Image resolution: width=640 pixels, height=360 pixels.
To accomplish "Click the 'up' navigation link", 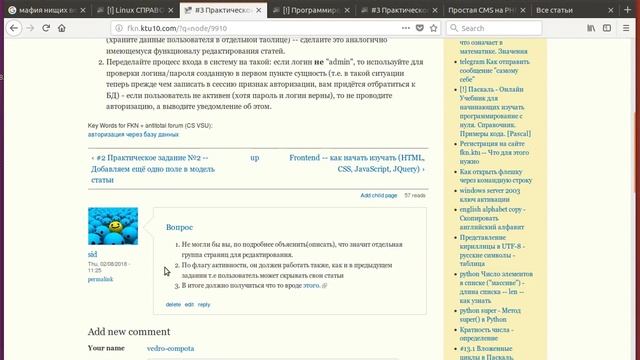I will click(255, 158).
